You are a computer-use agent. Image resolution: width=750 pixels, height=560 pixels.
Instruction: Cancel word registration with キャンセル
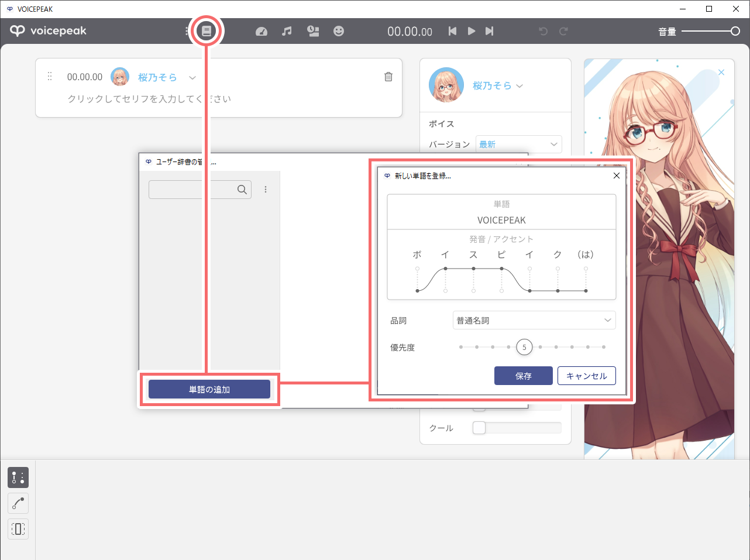pos(587,376)
